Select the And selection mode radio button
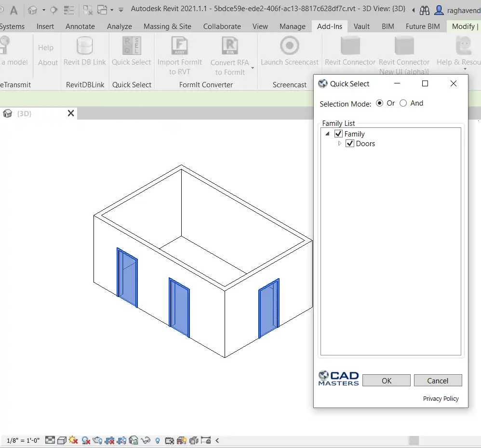This screenshot has width=481, height=448. point(403,103)
